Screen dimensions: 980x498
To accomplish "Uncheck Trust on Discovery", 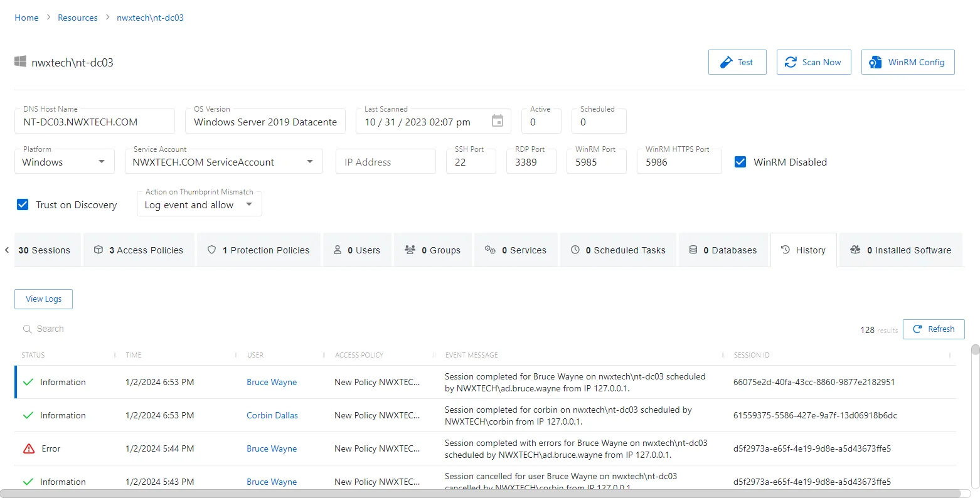I will click(x=23, y=204).
